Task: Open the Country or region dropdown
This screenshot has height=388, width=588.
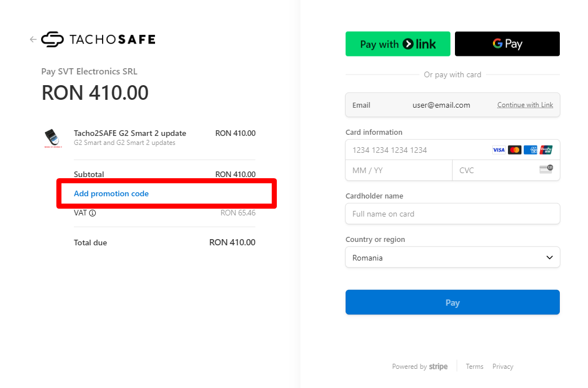Action: click(452, 257)
